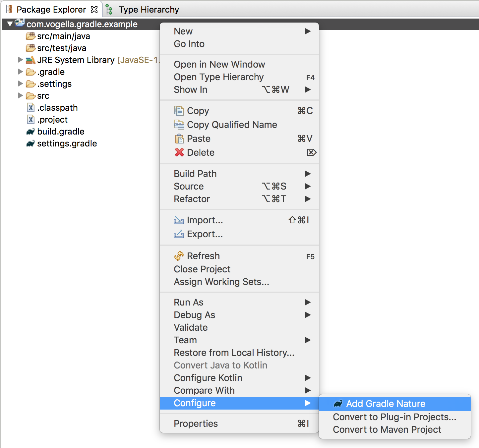Click the red Delete X icon
Screen dimensions: 479x448
[179, 152]
